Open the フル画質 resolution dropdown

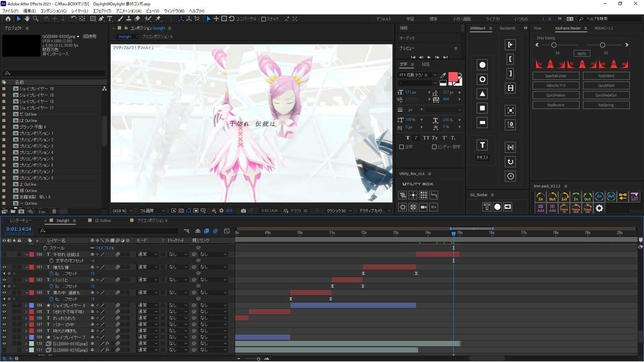(x=152, y=211)
